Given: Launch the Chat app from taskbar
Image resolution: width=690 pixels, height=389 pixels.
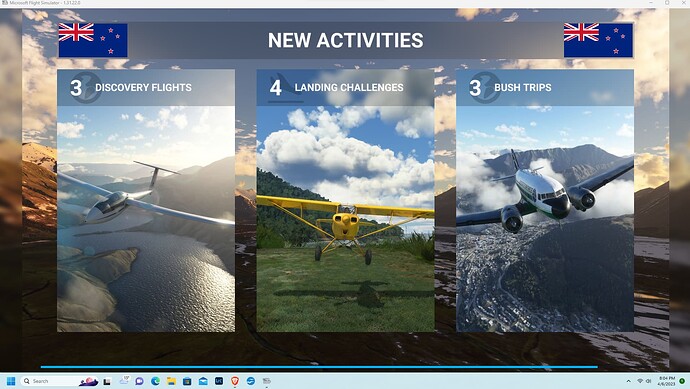Looking at the screenshot, I should coord(139,381).
